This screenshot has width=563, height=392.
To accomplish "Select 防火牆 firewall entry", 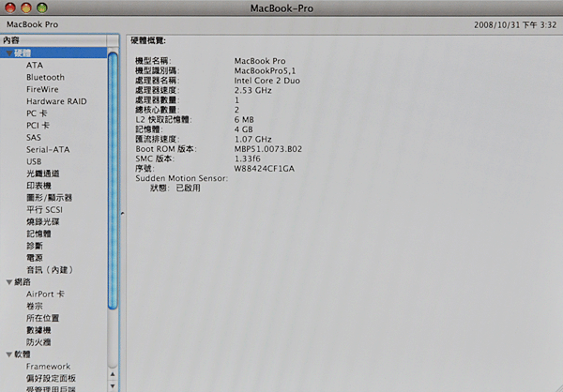I will (x=38, y=342).
